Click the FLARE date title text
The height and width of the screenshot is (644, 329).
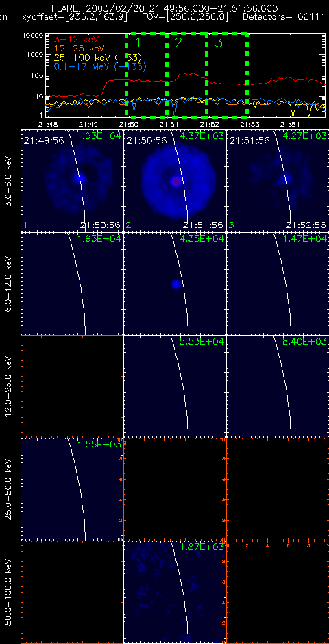tap(164, 8)
